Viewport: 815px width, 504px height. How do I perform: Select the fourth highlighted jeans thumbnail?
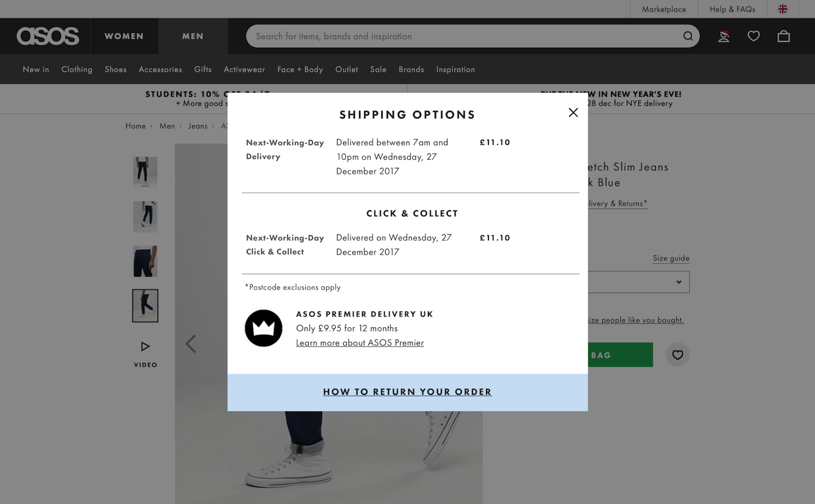coord(145,306)
